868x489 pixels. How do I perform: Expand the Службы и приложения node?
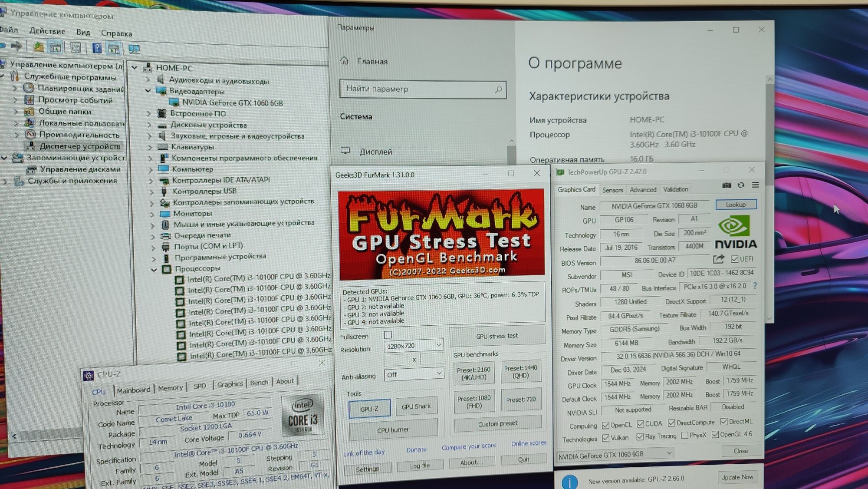click(5, 182)
